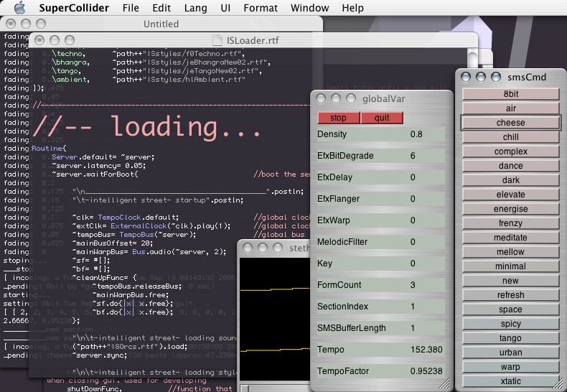Image resolution: width=567 pixels, height=392 pixels.
Task: Select the dance command button
Action: [510, 166]
